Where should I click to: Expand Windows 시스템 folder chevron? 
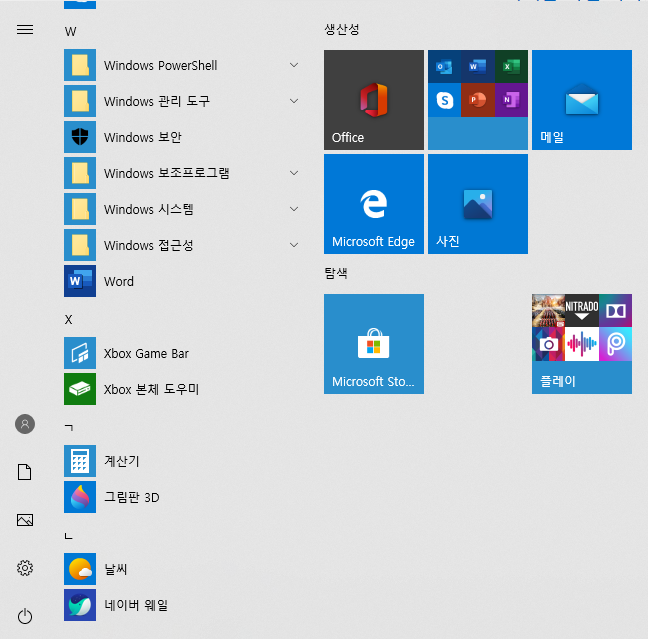(294, 209)
